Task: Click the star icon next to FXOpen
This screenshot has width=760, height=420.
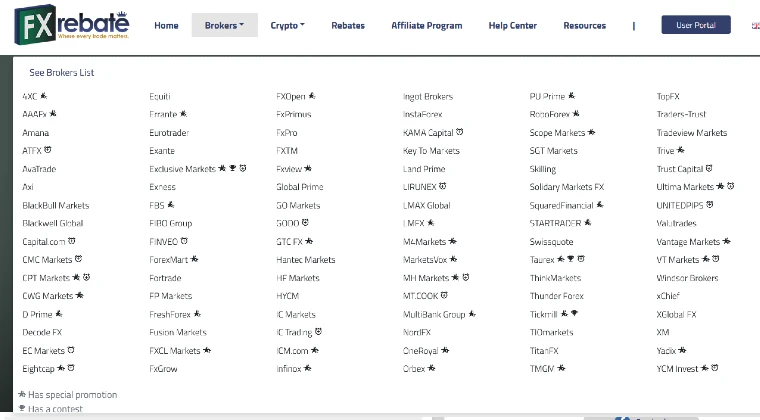Action: 313,97
